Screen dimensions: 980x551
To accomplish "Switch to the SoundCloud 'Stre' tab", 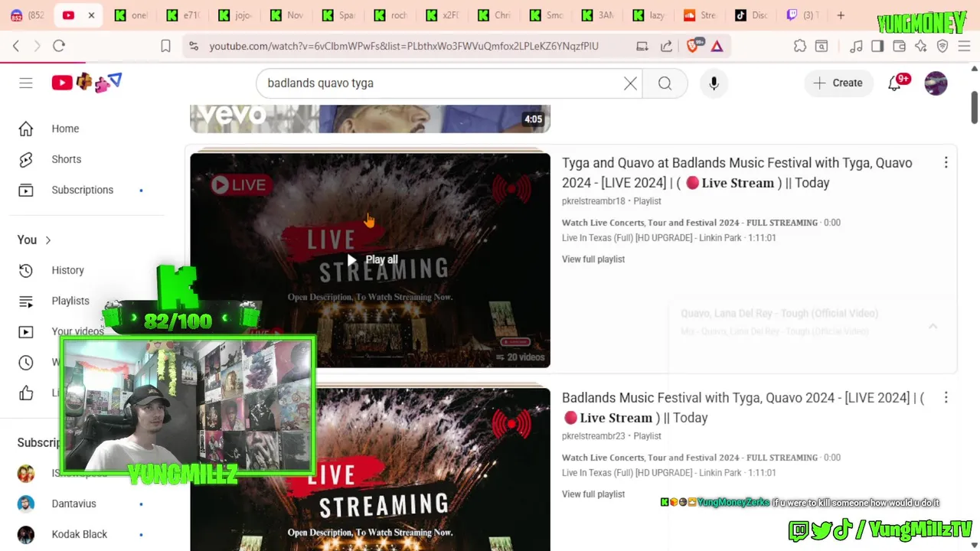I will (x=700, y=15).
